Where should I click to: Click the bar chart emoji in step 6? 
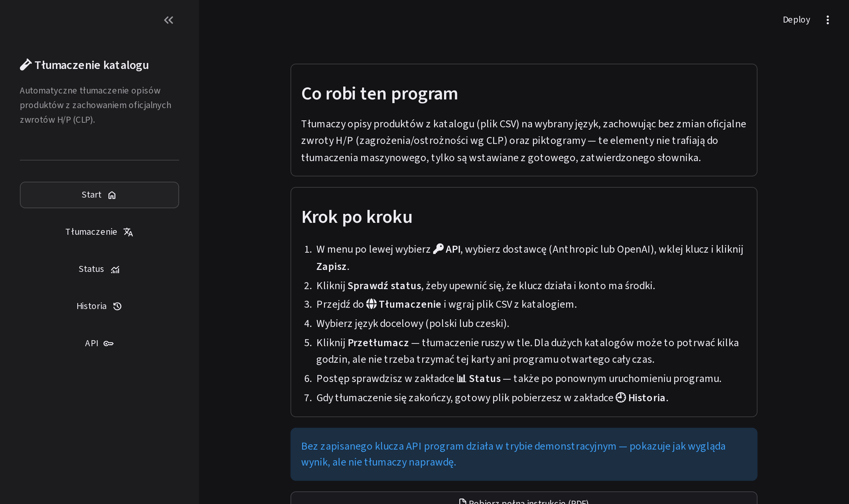point(461,378)
